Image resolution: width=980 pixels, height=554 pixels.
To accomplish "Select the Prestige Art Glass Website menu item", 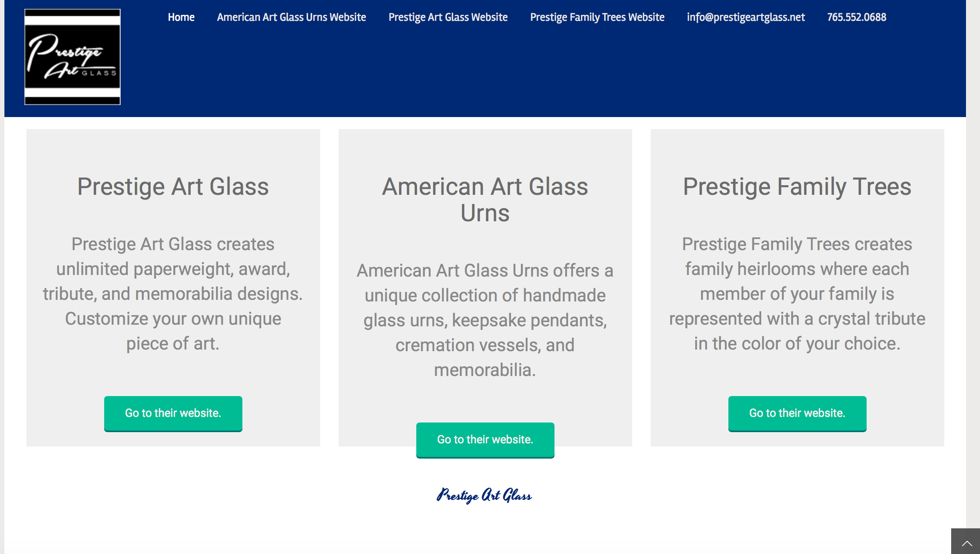I will [x=448, y=17].
